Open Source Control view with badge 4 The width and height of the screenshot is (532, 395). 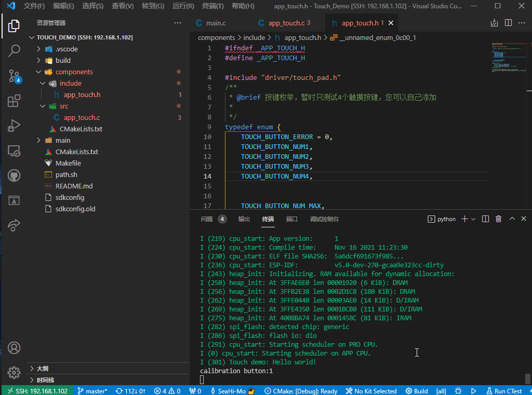(x=14, y=76)
